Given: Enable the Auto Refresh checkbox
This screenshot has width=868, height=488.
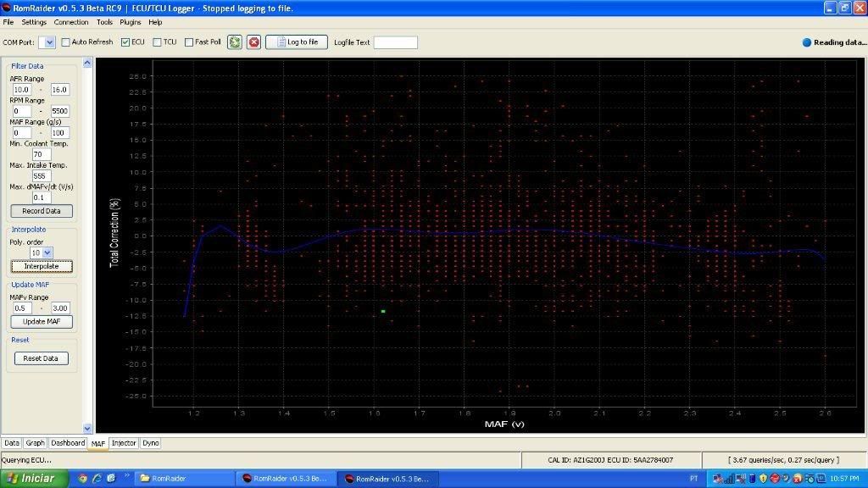Looking at the screenshot, I should 66,42.
